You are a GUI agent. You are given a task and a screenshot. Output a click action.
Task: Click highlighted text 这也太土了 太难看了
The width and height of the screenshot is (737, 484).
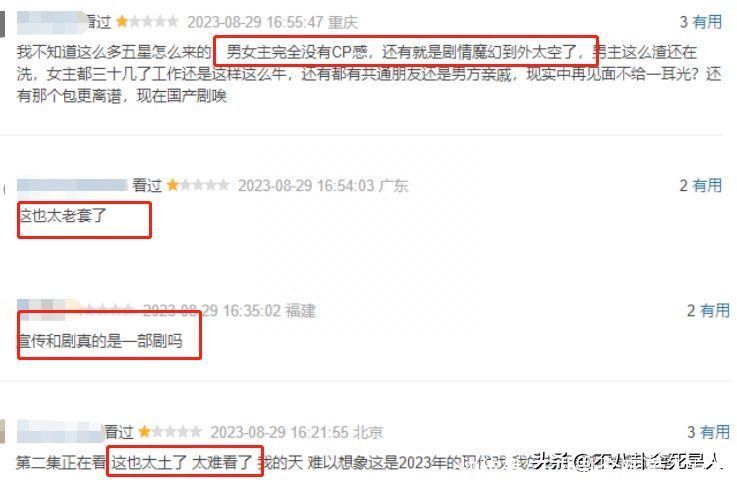pyautogui.click(x=182, y=462)
